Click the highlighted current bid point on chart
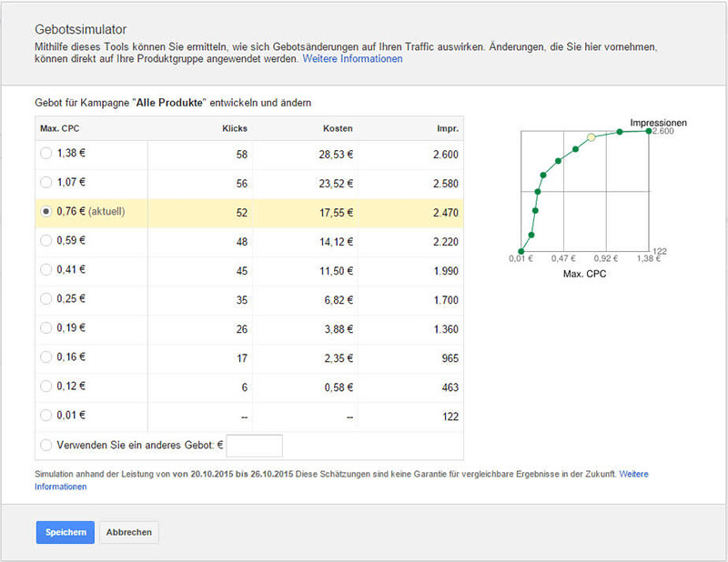The image size is (728, 562). point(591,137)
